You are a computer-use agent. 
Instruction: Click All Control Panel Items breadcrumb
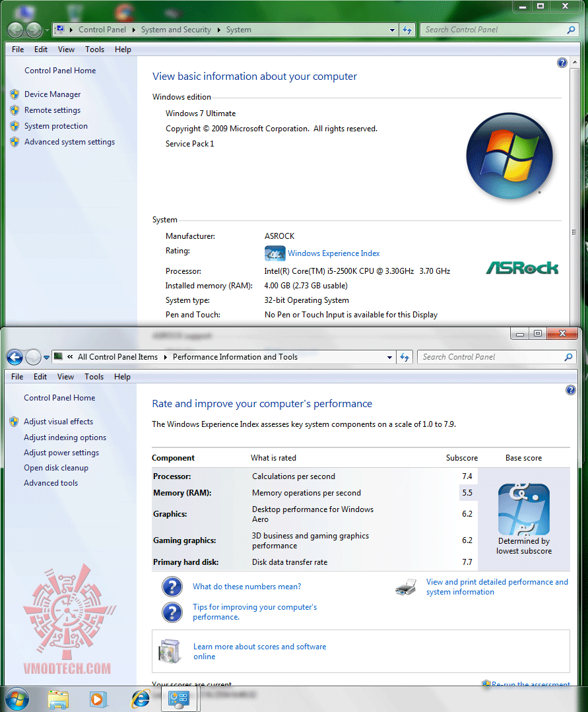tap(117, 358)
